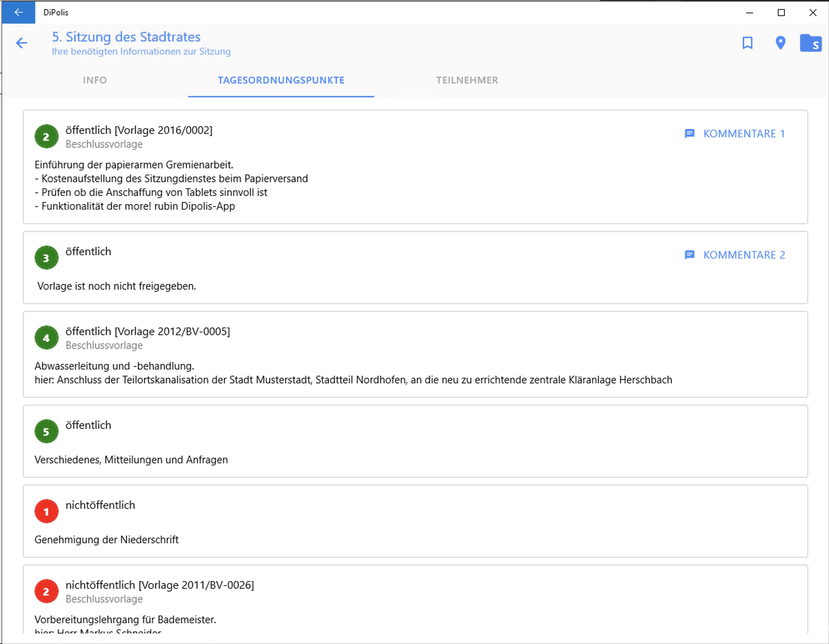Open the location pin icon
The height and width of the screenshot is (644, 829).
click(x=780, y=43)
